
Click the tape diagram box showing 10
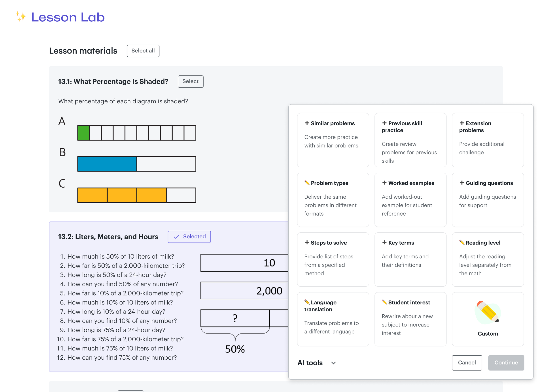[x=244, y=263]
